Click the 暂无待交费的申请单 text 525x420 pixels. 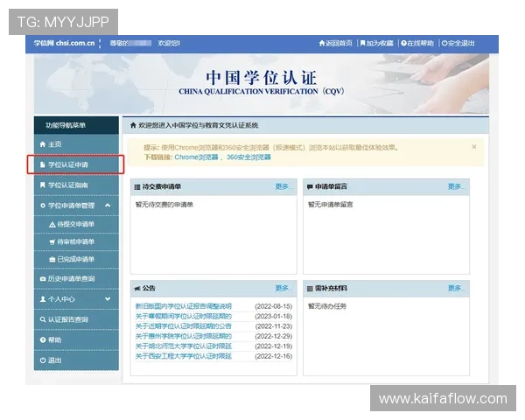tap(164, 205)
